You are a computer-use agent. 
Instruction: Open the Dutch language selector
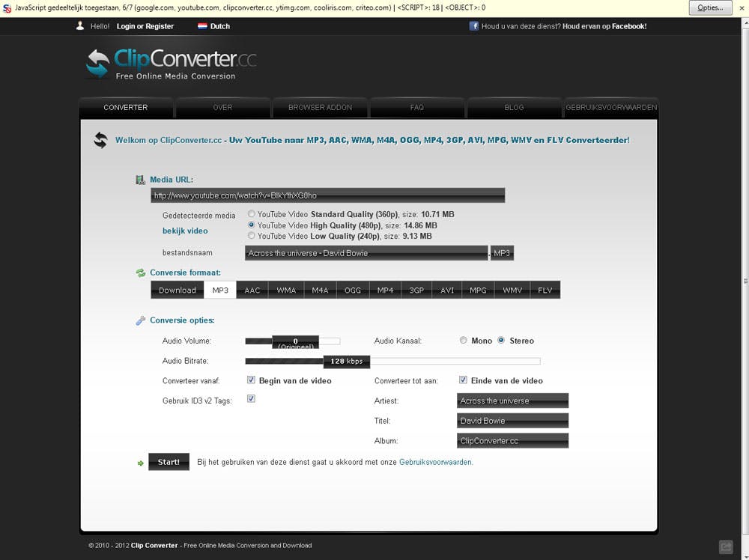214,26
